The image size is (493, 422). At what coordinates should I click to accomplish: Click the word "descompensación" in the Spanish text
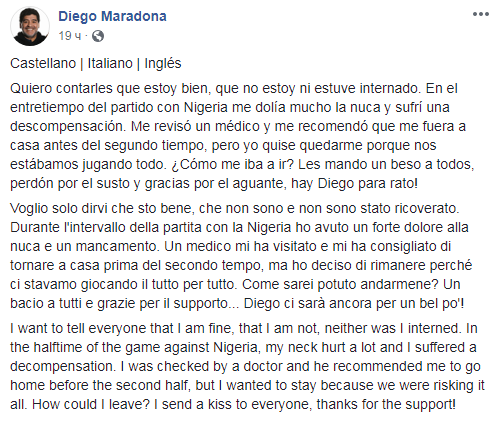point(68,126)
